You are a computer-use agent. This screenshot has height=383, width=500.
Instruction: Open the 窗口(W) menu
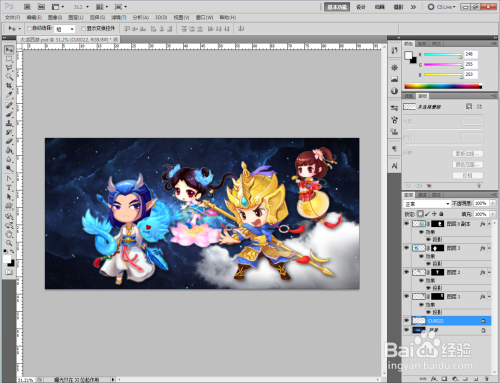click(204, 17)
